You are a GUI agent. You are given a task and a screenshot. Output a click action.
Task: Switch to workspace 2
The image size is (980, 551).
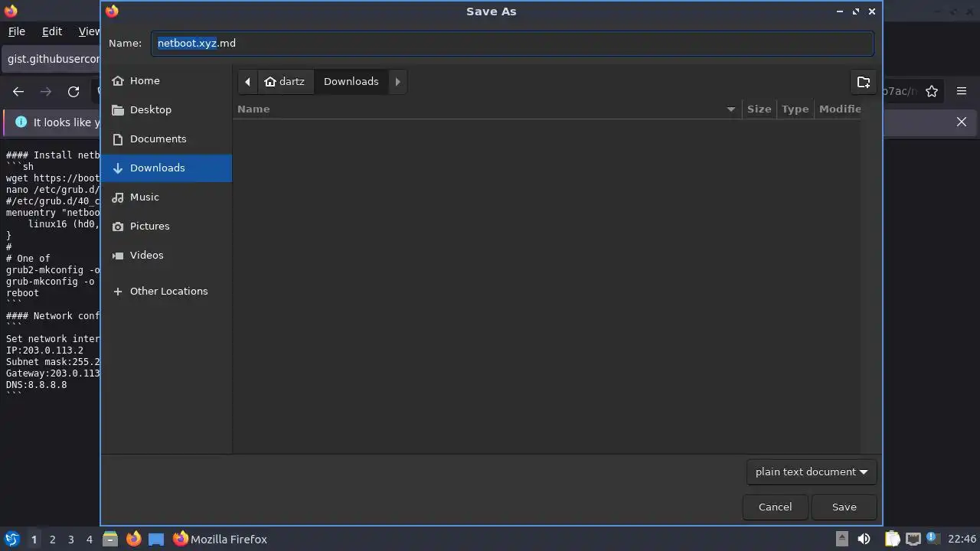[x=52, y=539]
